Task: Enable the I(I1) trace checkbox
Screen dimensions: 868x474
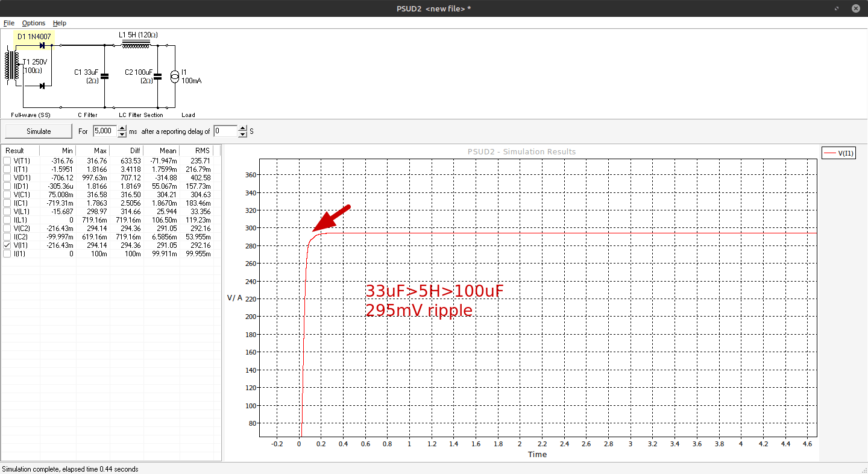Action: pos(7,254)
